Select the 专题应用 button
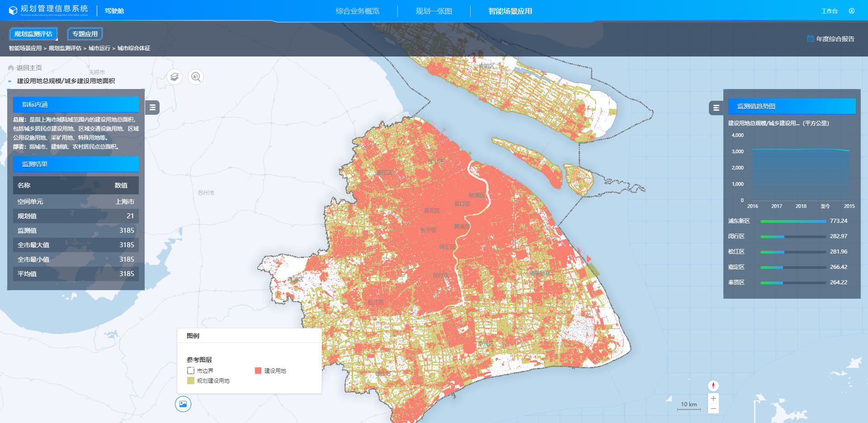Viewport: 868px width, 423px height. (x=85, y=34)
